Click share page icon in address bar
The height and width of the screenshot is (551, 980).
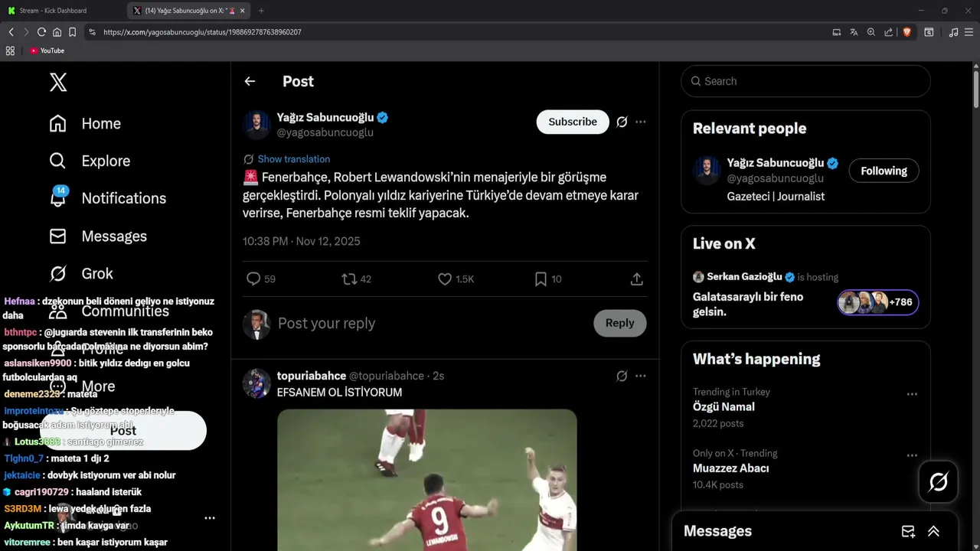pyautogui.click(x=889, y=32)
